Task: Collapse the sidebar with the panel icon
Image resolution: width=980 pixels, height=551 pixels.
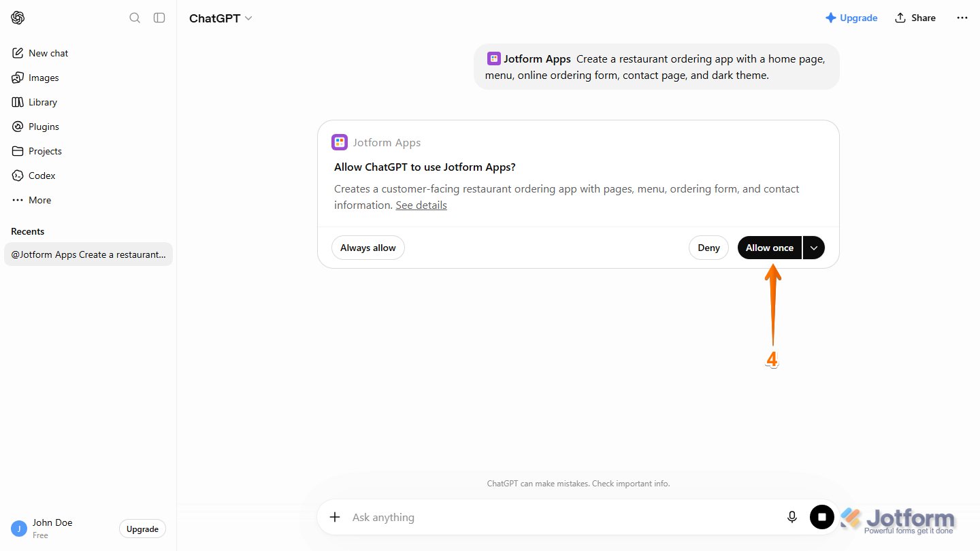Action: pos(159,18)
